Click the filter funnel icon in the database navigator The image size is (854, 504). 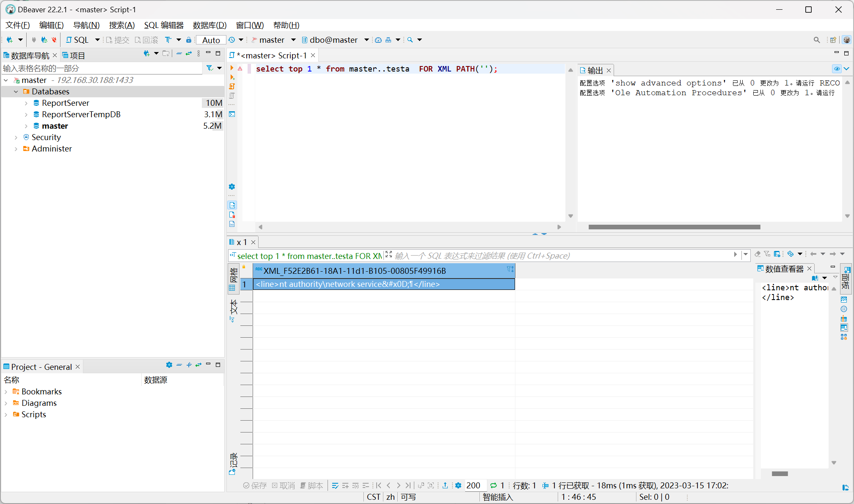point(209,68)
